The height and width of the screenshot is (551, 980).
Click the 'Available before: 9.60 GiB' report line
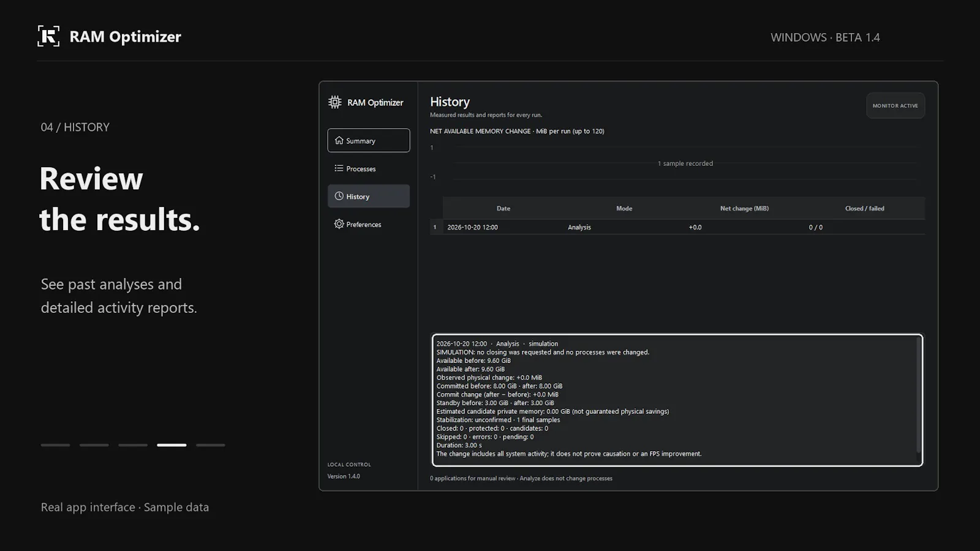473,361
